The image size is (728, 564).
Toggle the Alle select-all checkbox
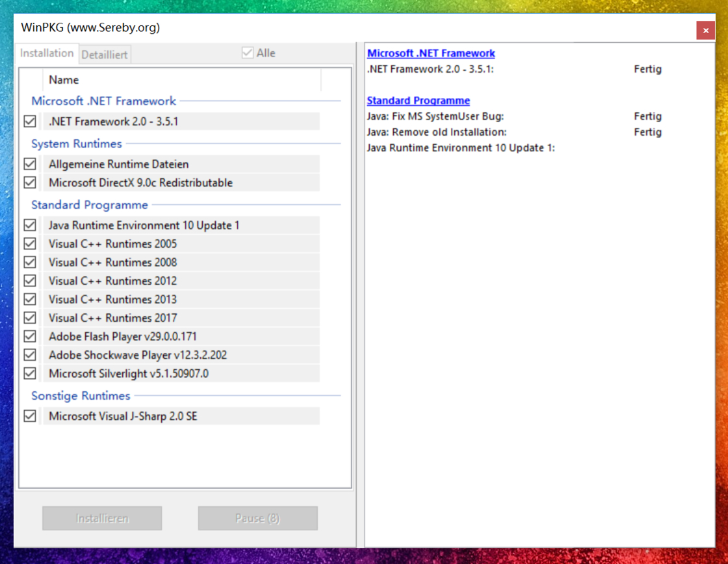(x=248, y=53)
